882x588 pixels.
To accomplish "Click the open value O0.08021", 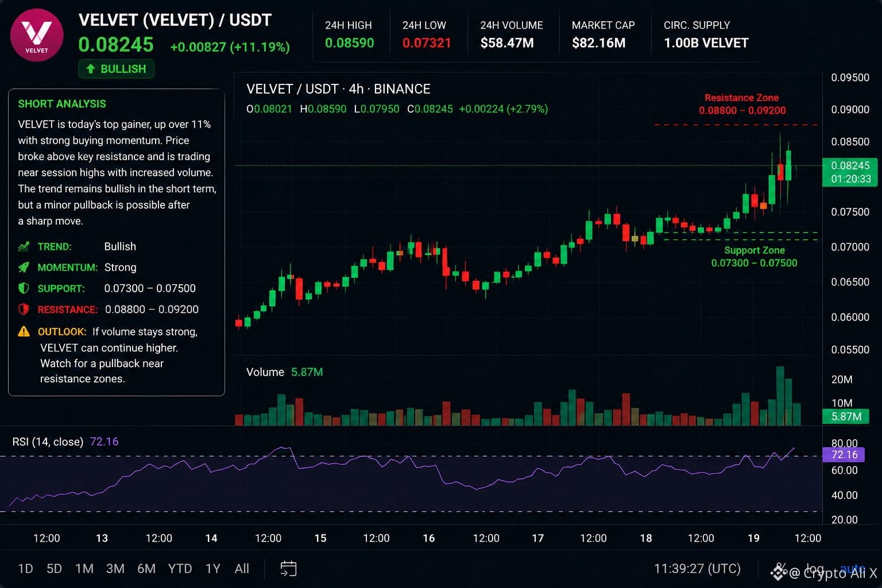I will (269, 109).
